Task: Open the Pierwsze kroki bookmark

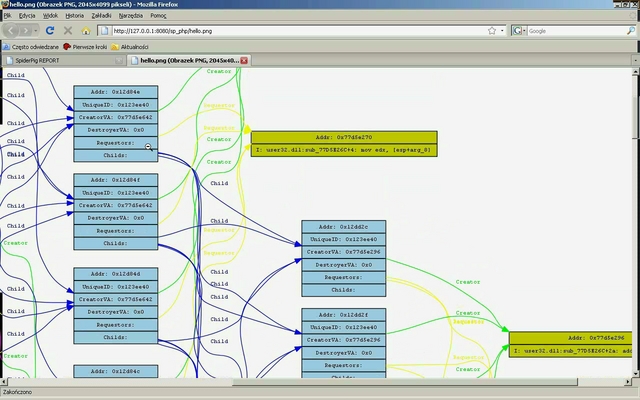Action: pyautogui.click(x=85, y=47)
